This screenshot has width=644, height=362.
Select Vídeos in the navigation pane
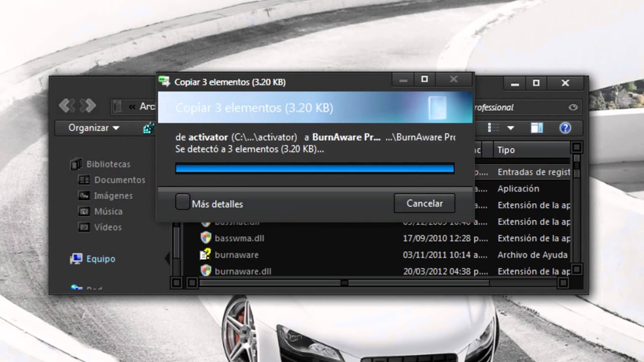pos(108,227)
